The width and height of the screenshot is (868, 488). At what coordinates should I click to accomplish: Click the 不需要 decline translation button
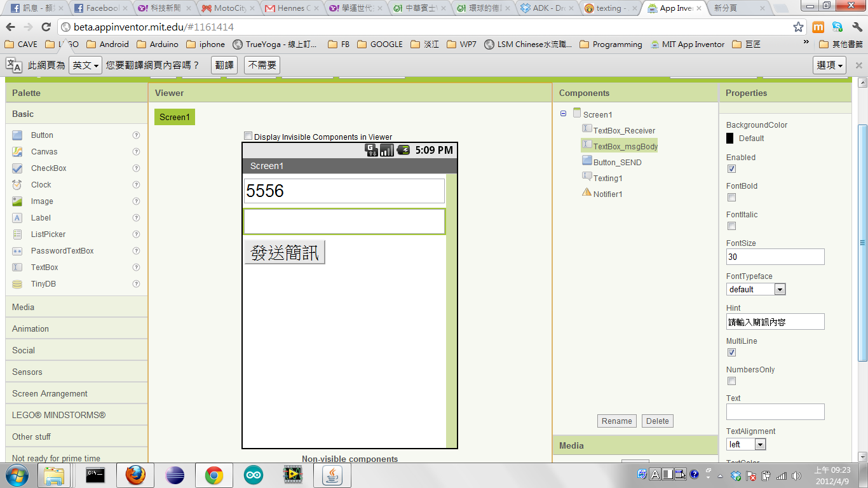[262, 65]
